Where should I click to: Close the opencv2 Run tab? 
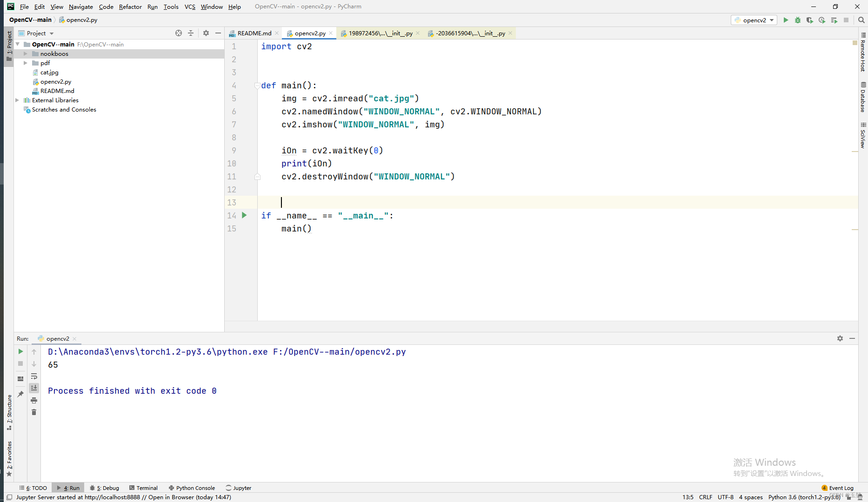click(74, 339)
